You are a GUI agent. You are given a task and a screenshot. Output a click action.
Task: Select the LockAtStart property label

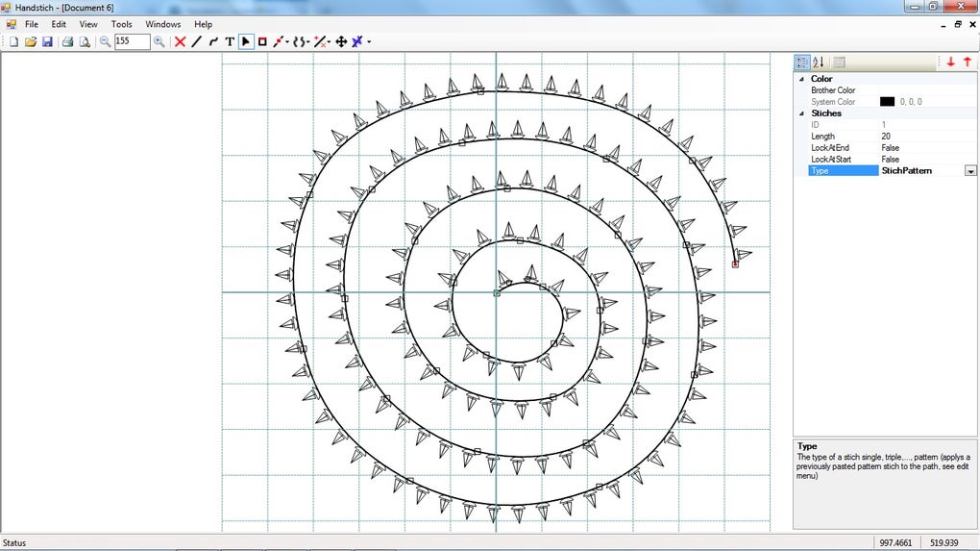(x=831, y=160)
